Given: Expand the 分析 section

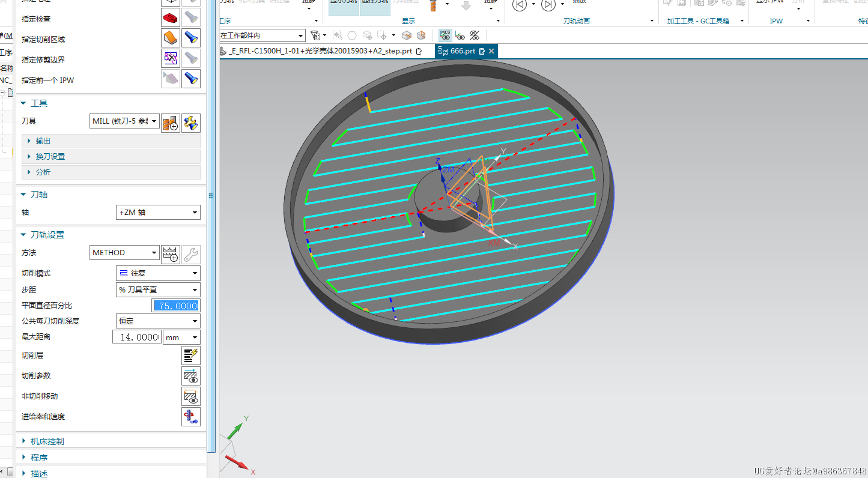Looking at the screenshot, I should tap(111, 172).
